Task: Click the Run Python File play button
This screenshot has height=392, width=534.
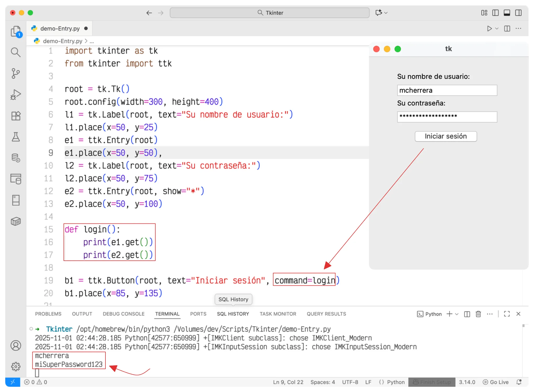Action: coord(489,29)
